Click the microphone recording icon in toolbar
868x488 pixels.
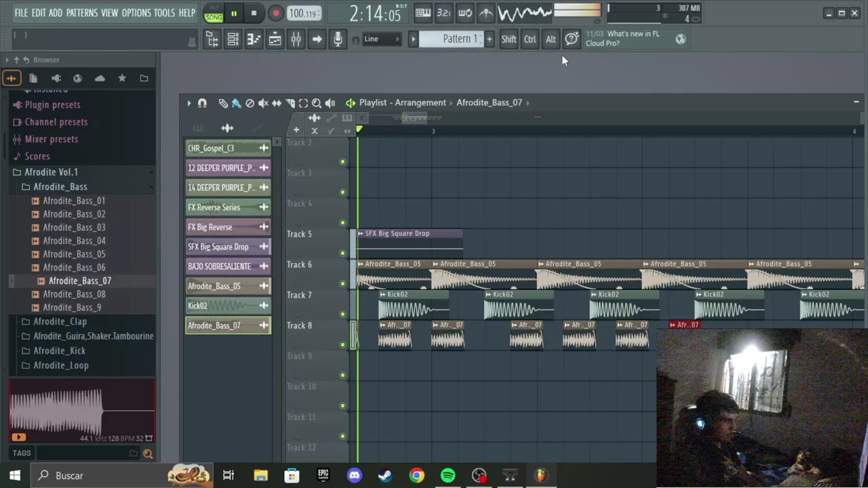click(x=338, y=39)
